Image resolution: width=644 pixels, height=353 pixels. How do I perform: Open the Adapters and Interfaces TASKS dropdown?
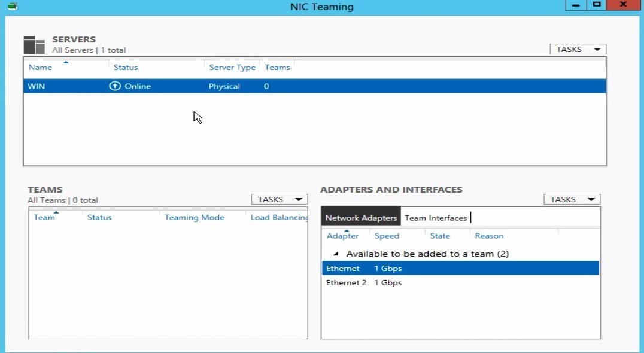pos(572,199)
